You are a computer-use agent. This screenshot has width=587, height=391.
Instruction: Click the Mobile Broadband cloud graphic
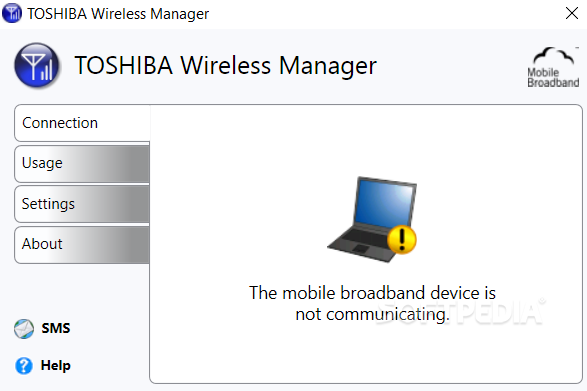(x=554, y=56)
